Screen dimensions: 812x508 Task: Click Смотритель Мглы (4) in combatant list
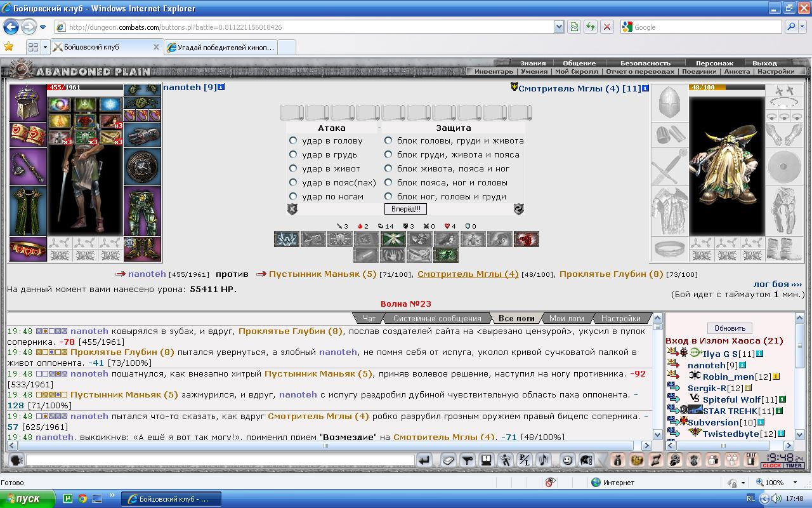pos(468,274)
